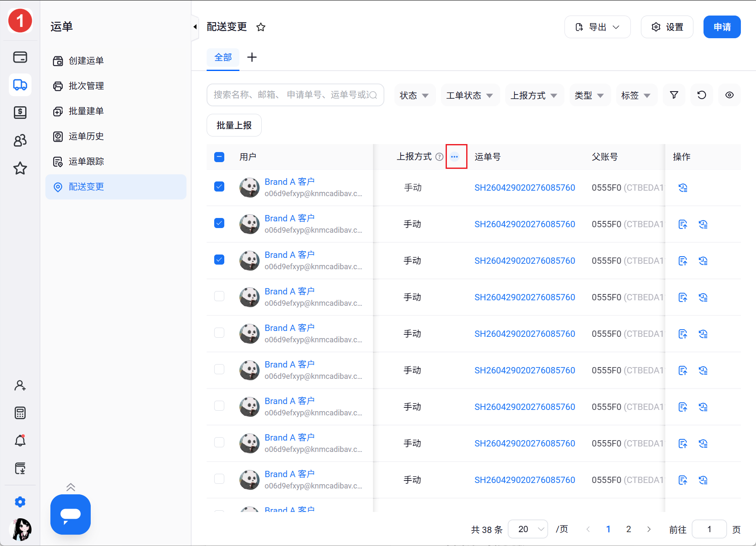756x546 pixels.
Task: Click the filter funnel icon
Action: [x=674, y=95]
